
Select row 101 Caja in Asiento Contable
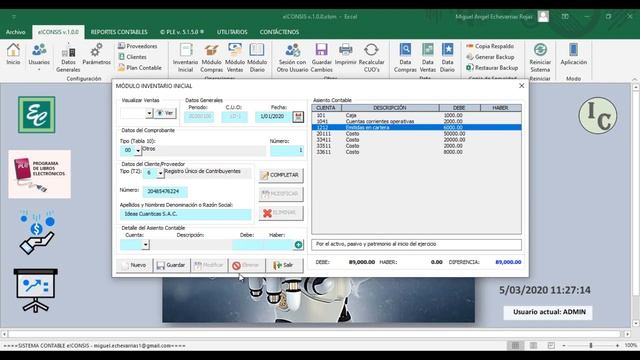click(x=416, y=116)
